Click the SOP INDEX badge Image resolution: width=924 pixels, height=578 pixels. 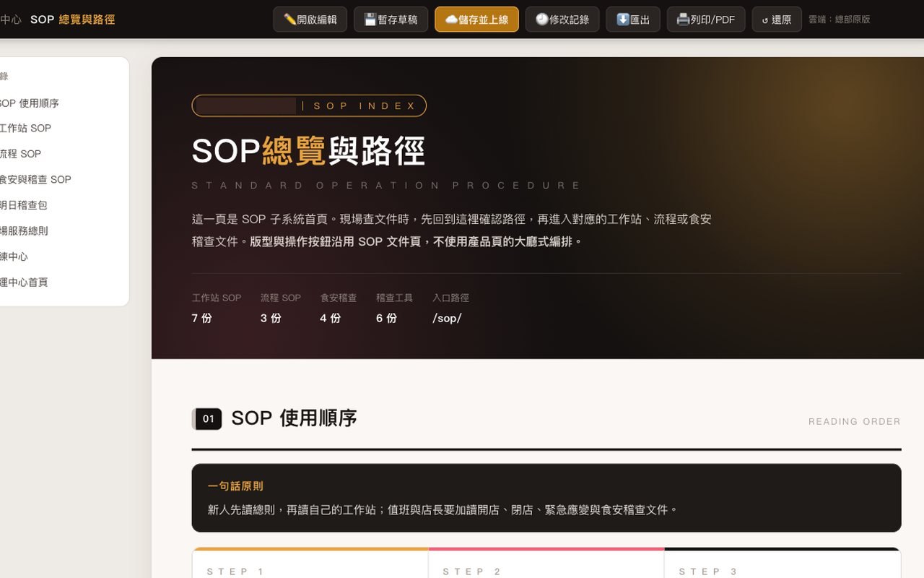click(x=309, y=105)
